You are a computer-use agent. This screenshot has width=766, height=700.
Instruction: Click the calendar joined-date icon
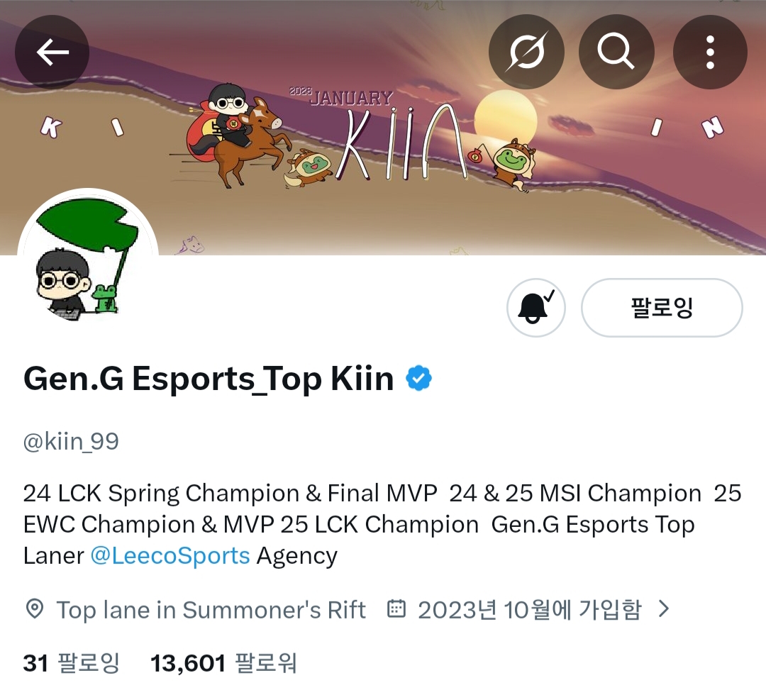pyautogui.click(x=396, y=609)
